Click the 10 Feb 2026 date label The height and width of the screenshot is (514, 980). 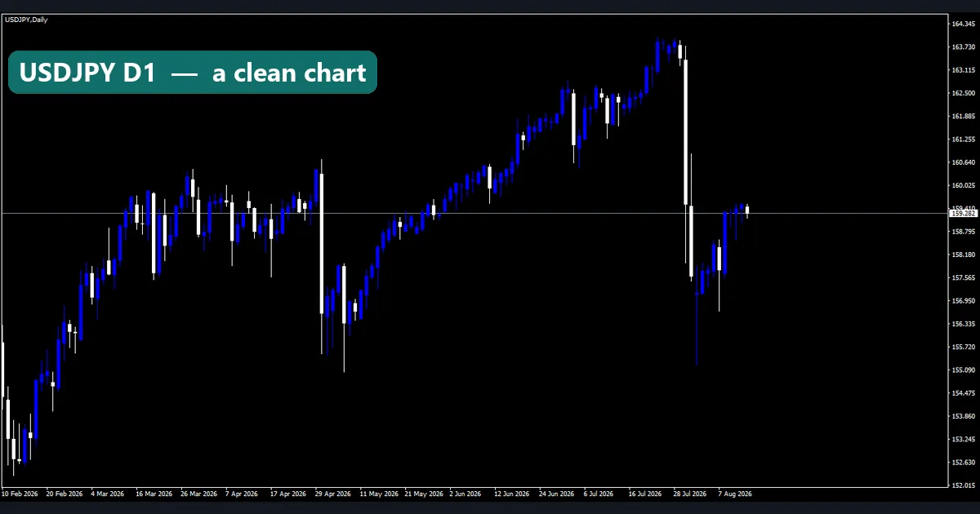20,494
